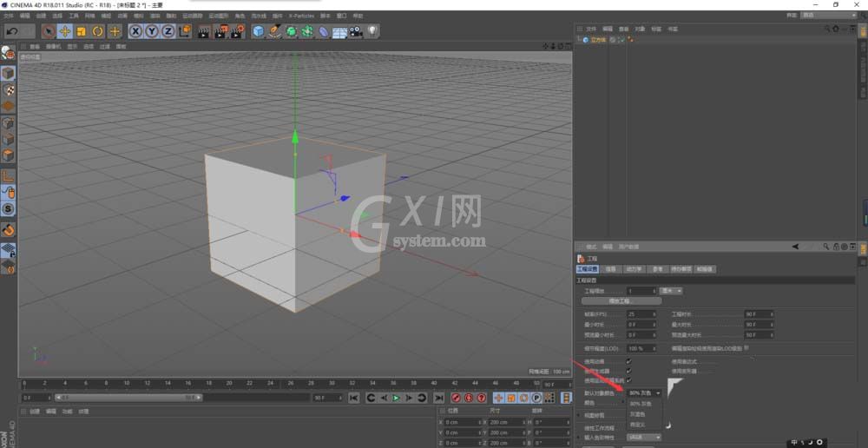
Task: Render the active view clapperboard icon
Action: pyautogui.click(x=204, y=31)
